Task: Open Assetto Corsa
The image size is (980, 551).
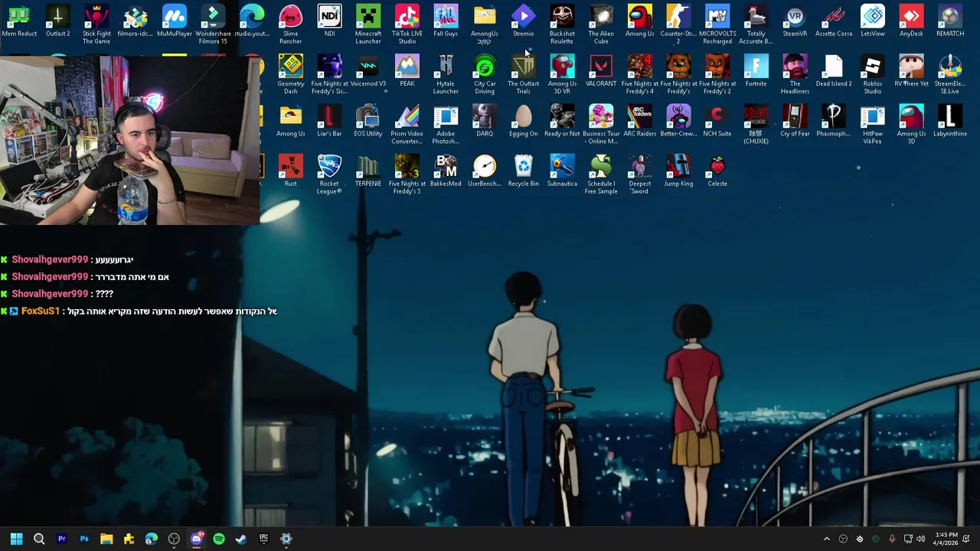Action: click(x=834, y=21)
